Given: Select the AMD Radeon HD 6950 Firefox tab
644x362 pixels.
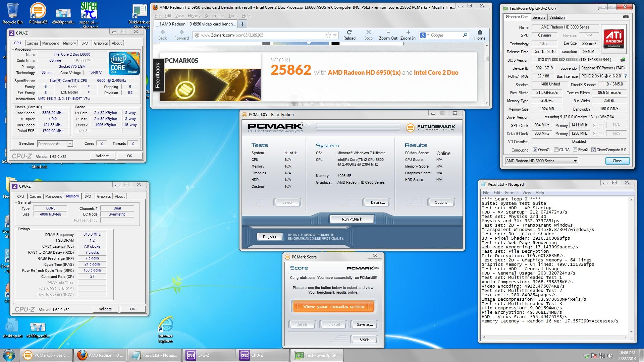Looking at the screenshot, I should (196, 24).
